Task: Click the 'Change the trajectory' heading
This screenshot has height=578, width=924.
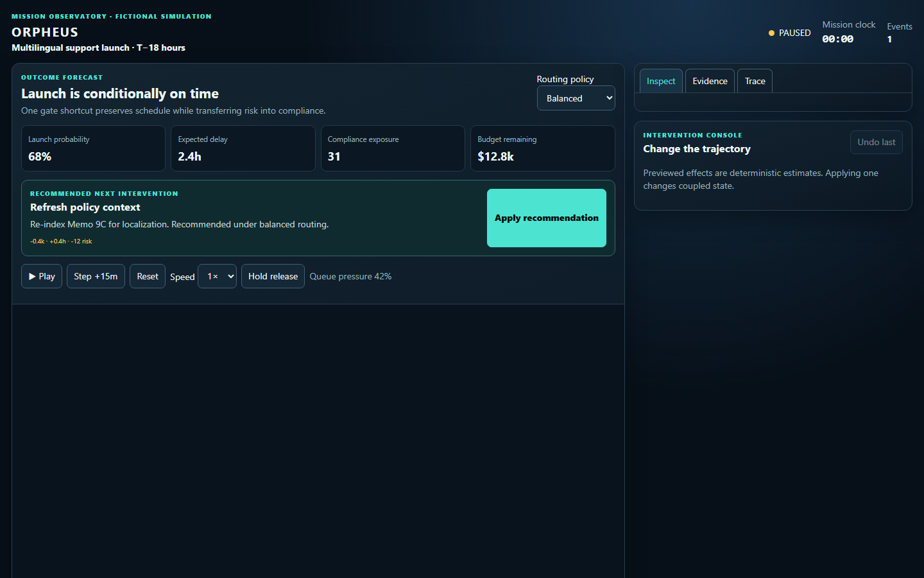Action: 697,149
